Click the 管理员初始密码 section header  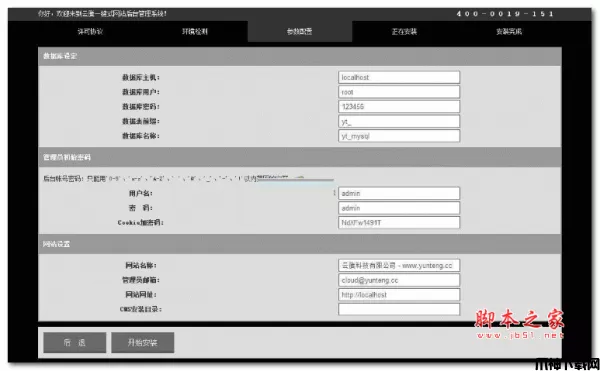click(300, 157)
